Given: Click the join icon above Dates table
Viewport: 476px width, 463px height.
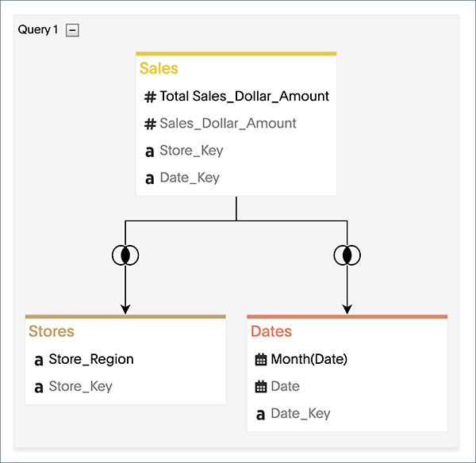Looking at the screenshot, I should tap(347, 254).
